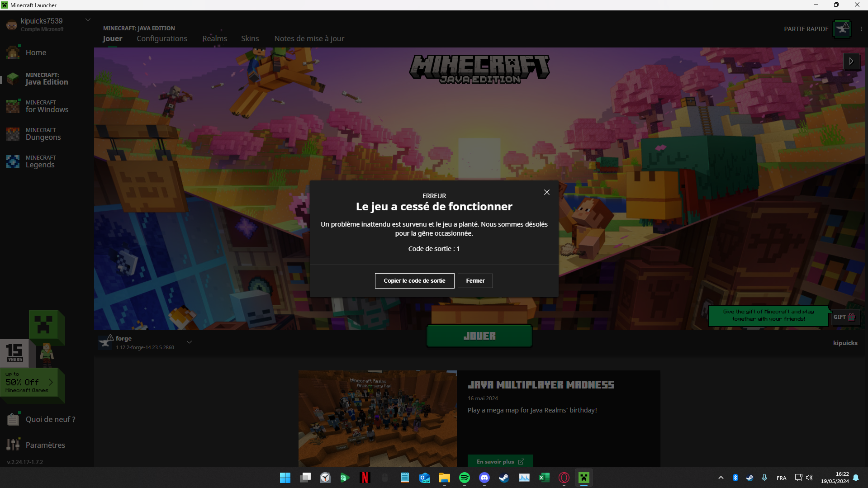868x488 pixels.
Task: Open Netflix from the taskbar
Action: 365,478
